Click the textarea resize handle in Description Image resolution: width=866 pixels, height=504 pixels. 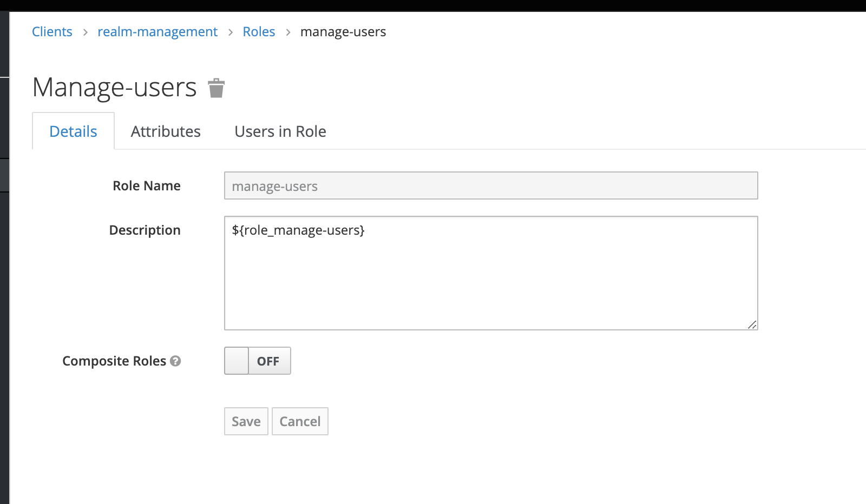click(x=752, y=324)
